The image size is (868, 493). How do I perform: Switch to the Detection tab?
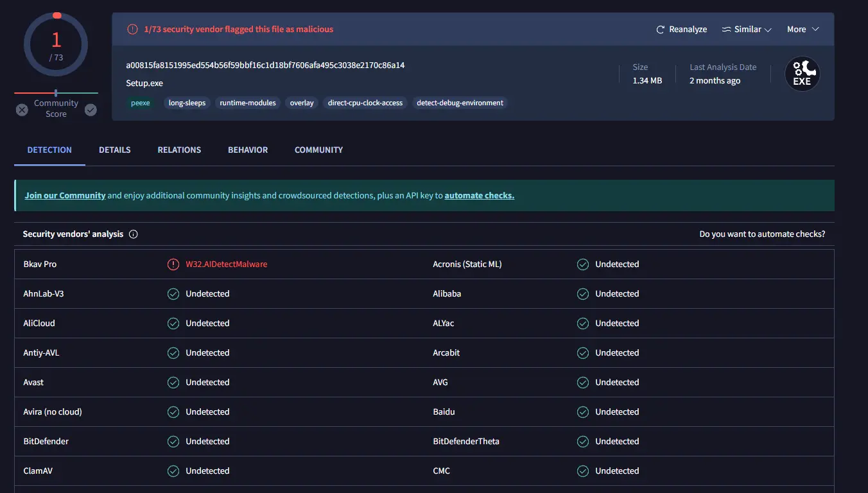tap(49, 150)
